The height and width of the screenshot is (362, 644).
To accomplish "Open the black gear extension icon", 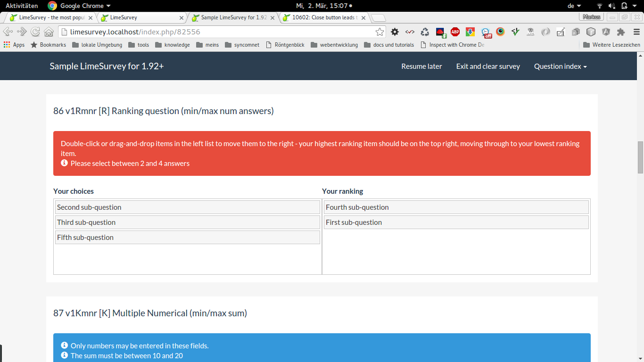I will click(x=395, y=32).
